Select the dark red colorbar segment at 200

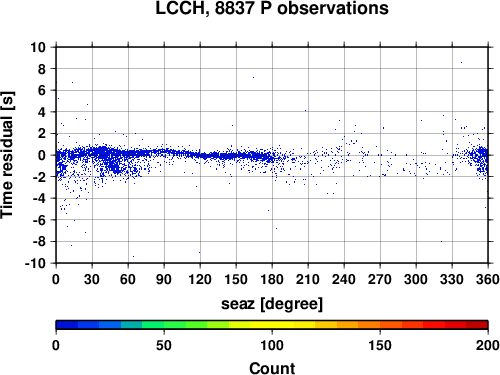pos(477,325)
